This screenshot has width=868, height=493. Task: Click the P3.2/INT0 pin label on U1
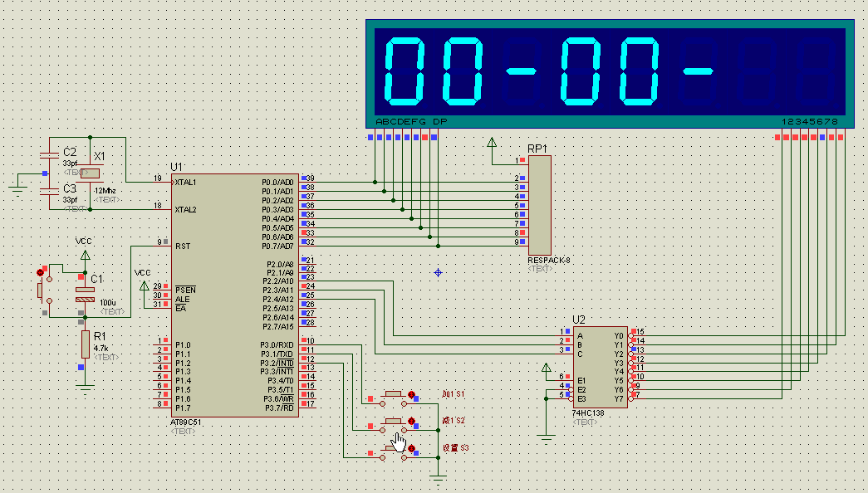pos(277,363)
